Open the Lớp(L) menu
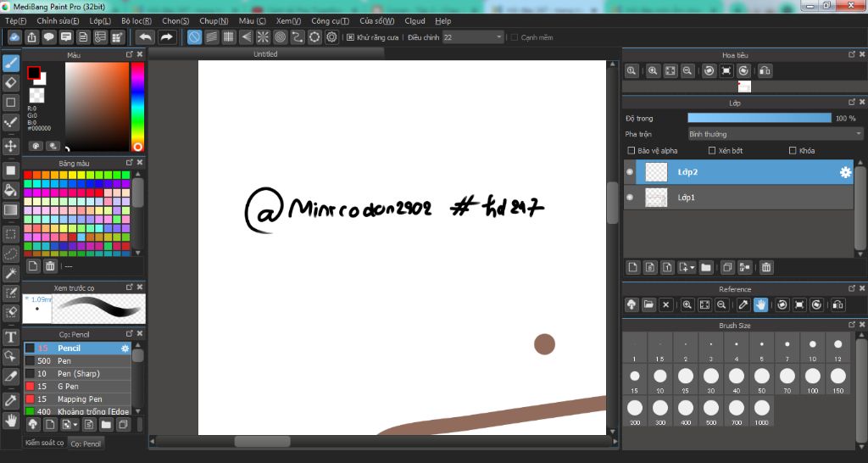Viewport: 868px width, 463px height. [x=100, y=21]
